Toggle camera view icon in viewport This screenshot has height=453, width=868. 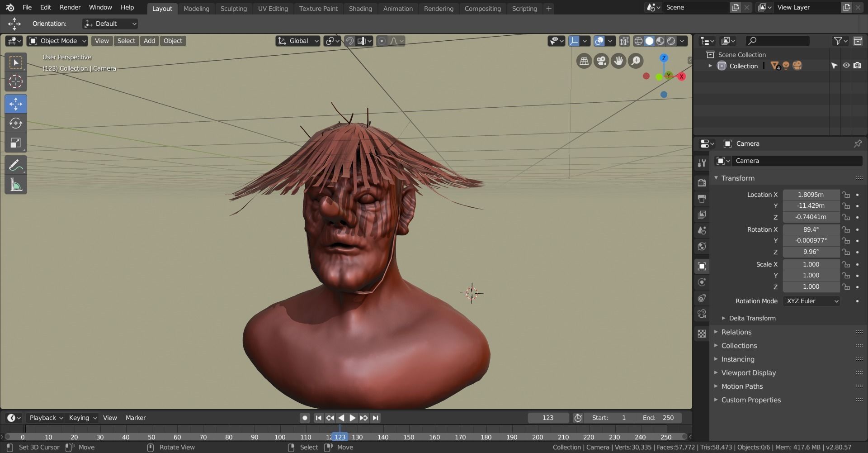point(601,61)
